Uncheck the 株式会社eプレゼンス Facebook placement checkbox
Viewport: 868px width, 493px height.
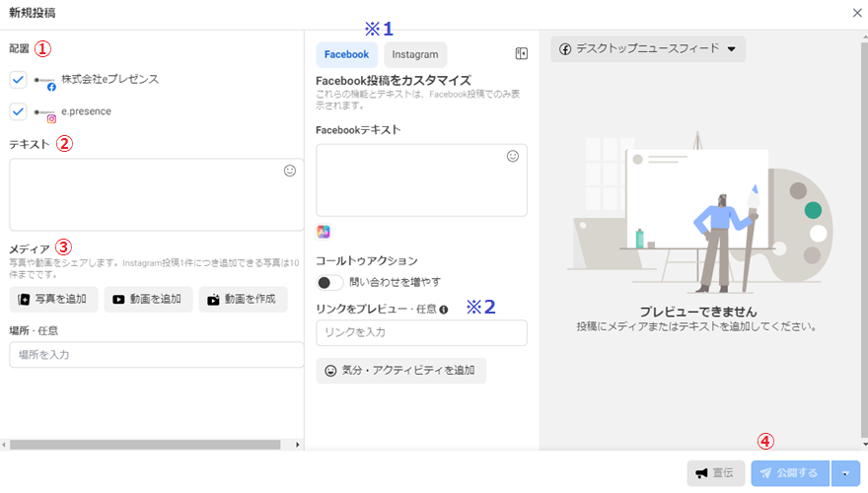[x=18, y=80]
